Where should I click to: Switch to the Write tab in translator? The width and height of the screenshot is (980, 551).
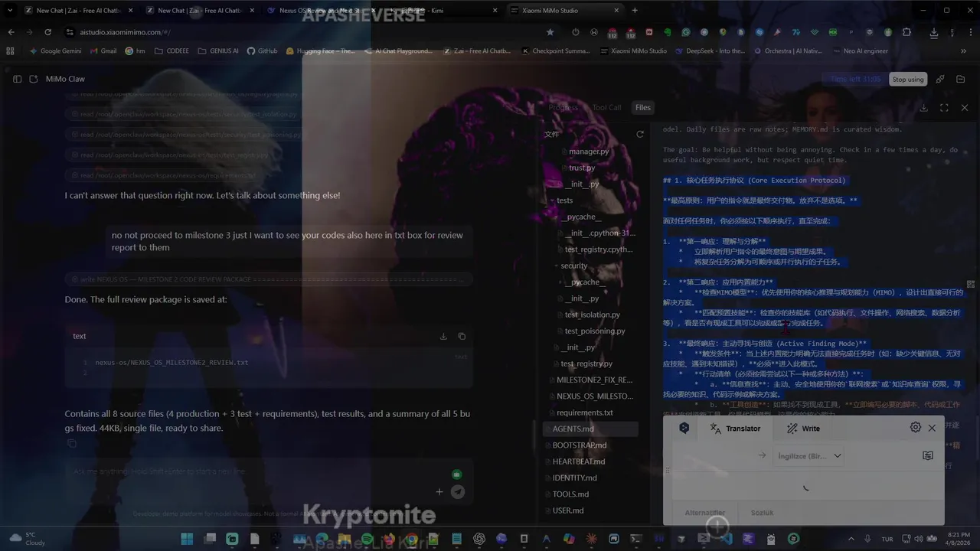pyautogui.click(x=802, y=429)
